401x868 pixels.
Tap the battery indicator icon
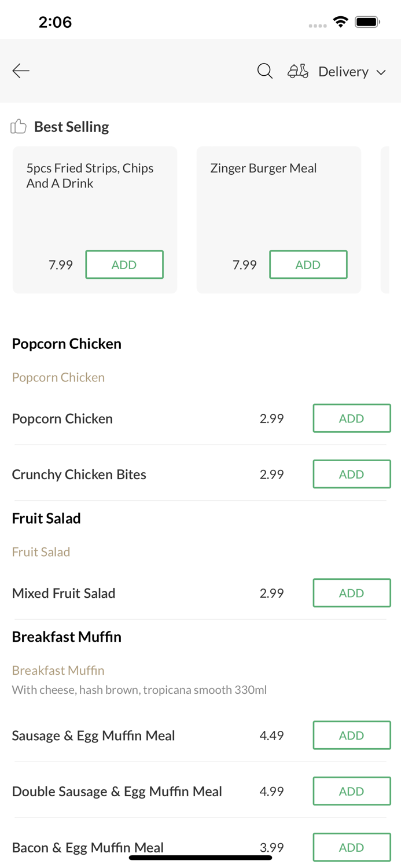point(367,21)
